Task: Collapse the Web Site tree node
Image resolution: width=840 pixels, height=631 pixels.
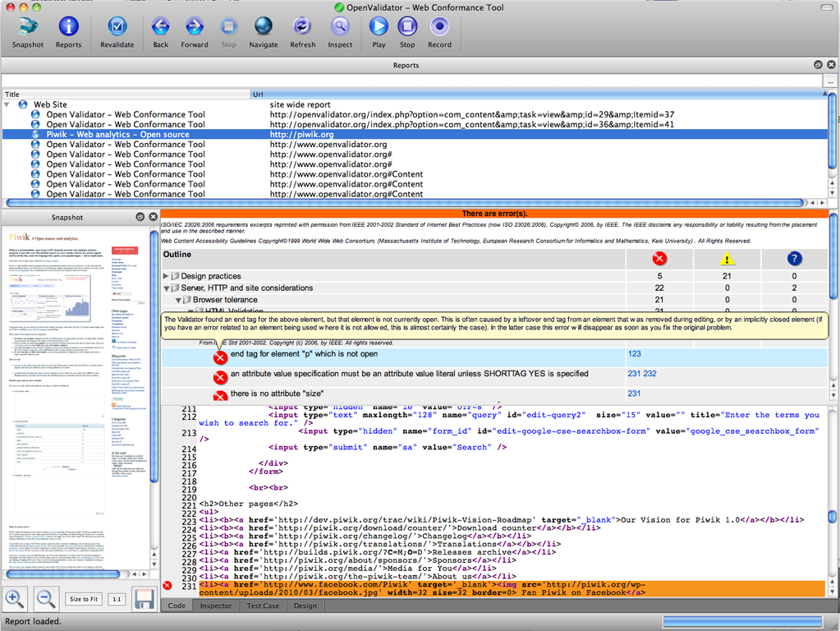Action: (7, 105)
